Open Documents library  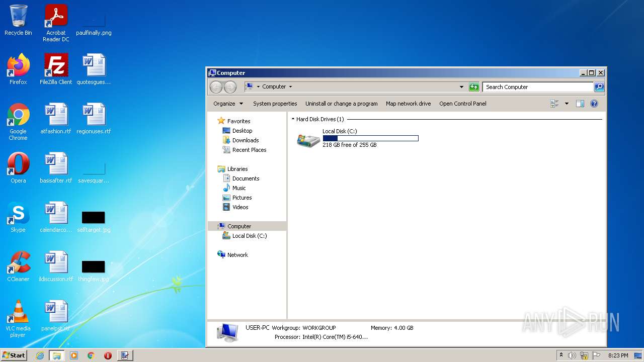(x=246, y=178)
